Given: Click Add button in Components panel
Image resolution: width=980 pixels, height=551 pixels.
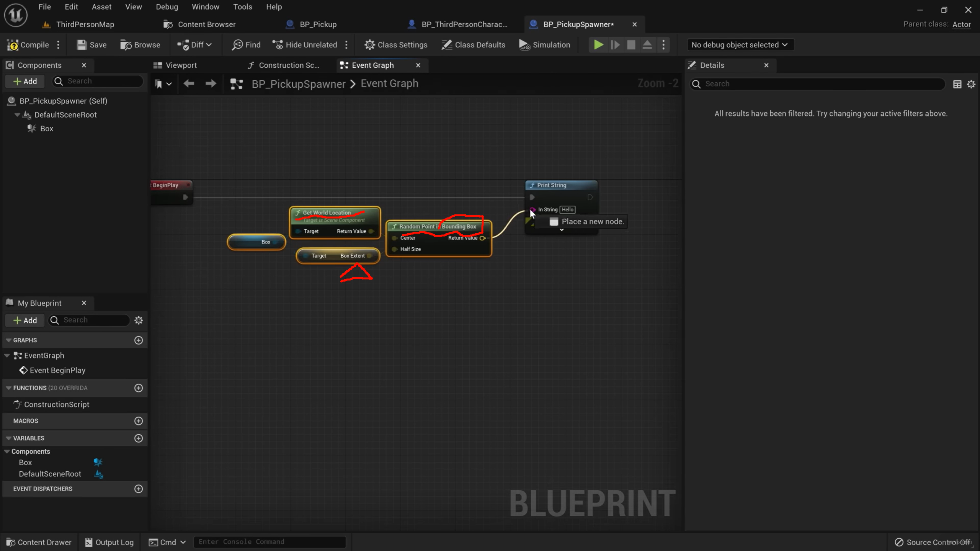Looking at the screenshot, I should (25, 81).
